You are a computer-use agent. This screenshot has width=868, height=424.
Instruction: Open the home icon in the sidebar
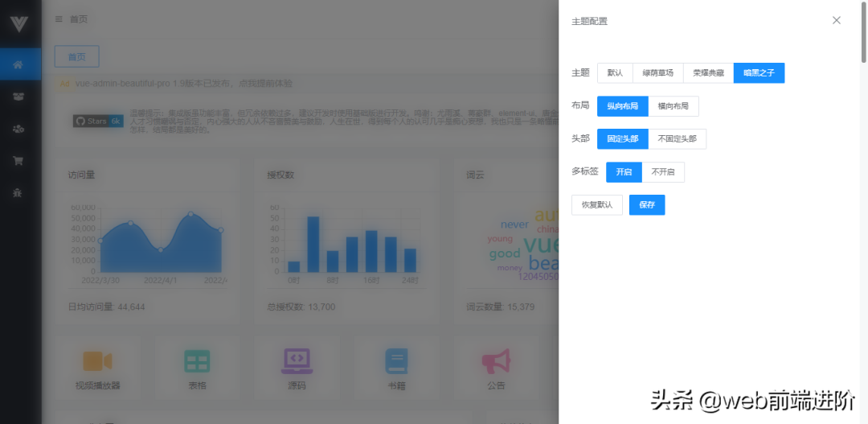(18, 64)
